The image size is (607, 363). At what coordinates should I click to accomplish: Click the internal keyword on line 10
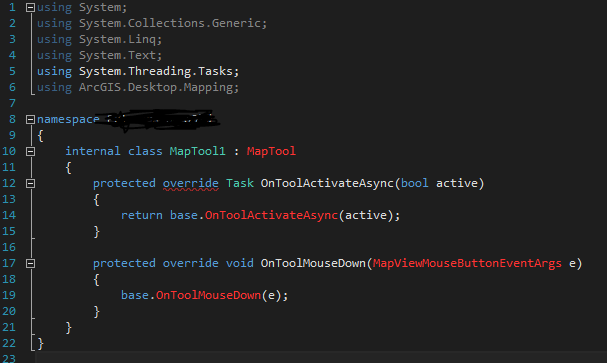coord(93,151)
